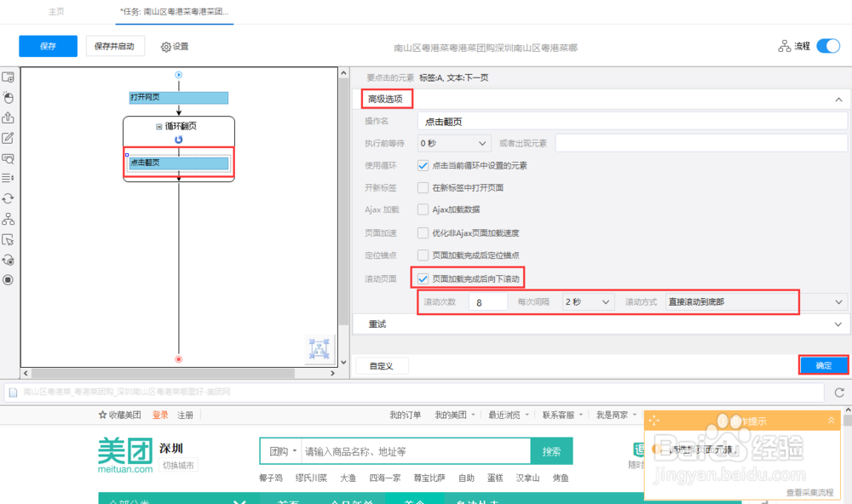Select the Extract Data tool icon
Image resolution: width=852 pixels, height=504 pixels.
[8, 117]
